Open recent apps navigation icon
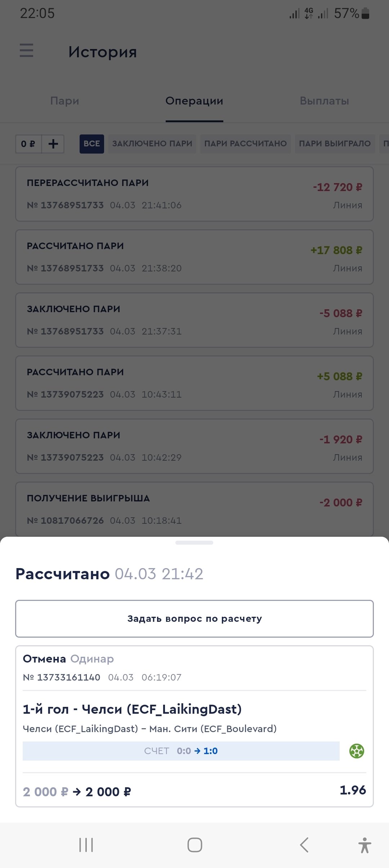The image size is (389, 868). point(86,845)
